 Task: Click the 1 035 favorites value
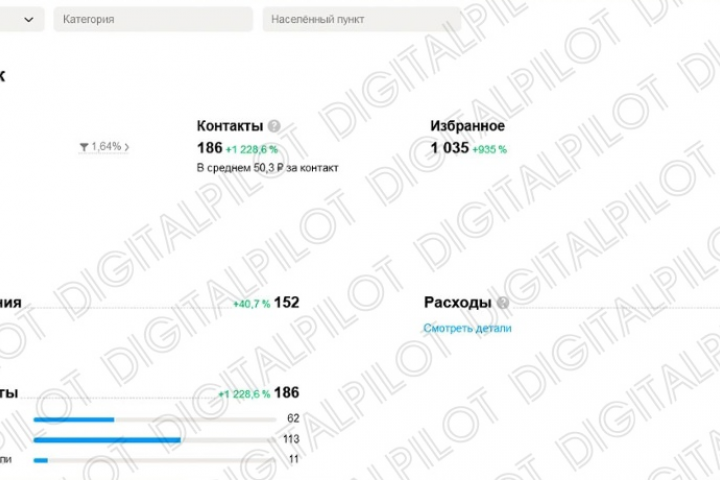(450, 148)
